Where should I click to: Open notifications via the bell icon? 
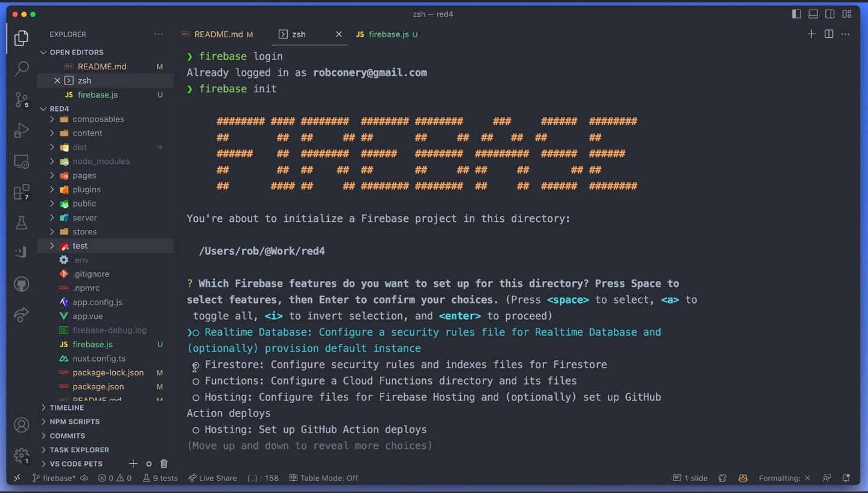pyautogui.click(x=847, y=478)
